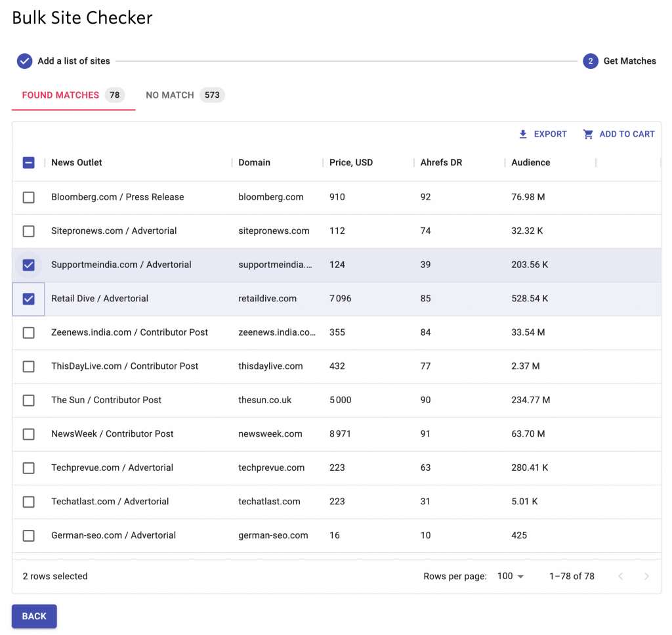Go to previous page arrow
Viewport: 672px width, 635px height.
620,577
